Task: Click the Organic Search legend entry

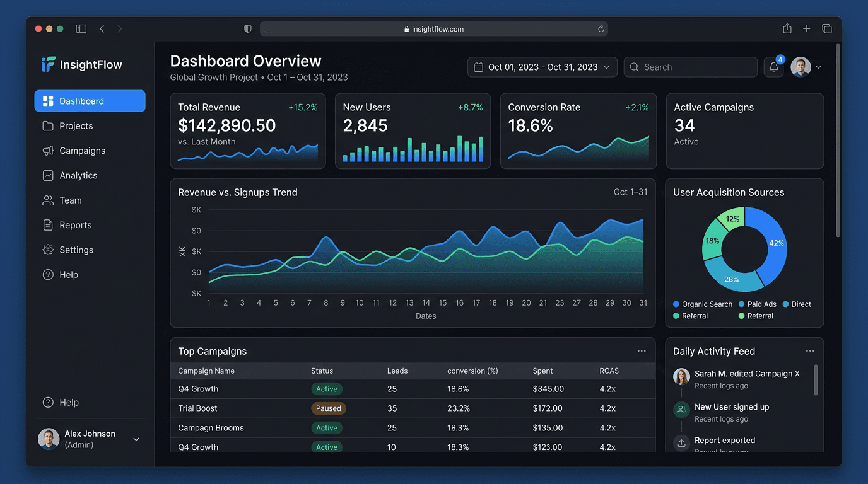Action: 702,304
